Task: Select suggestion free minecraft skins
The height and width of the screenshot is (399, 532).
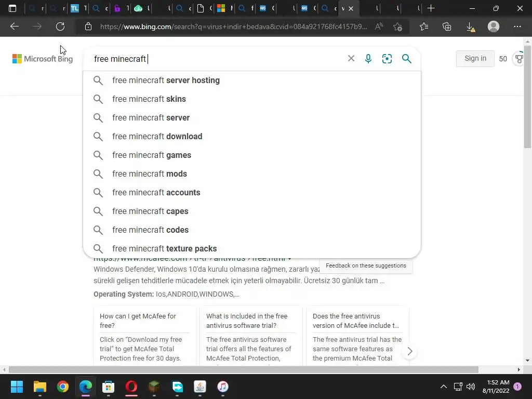Action: pyautogui.click(x=252, y=99)
